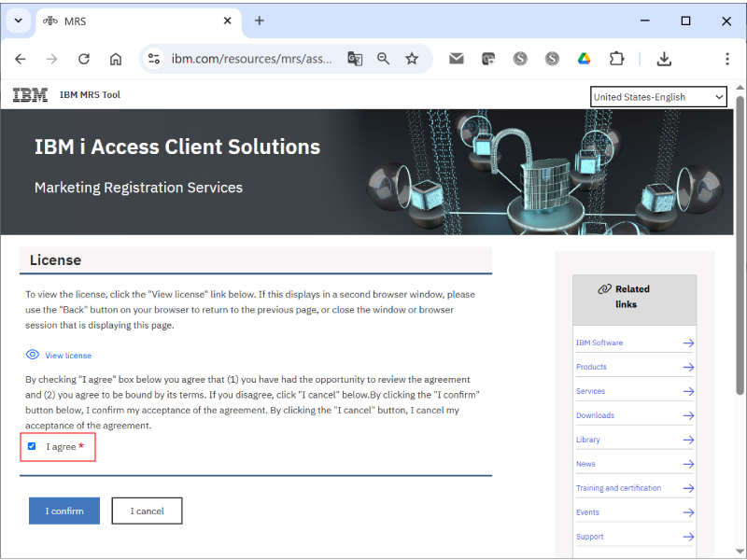Image resolution: width=747 pixels, height=560 pixels.
Task: Click the eye icon beside View license
Action: coord(33,355)
